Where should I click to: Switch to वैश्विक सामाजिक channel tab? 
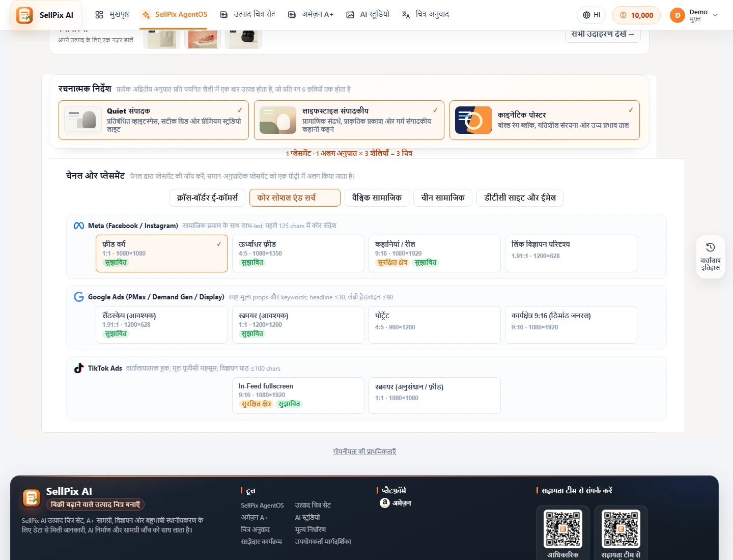(x=377, y=198)
